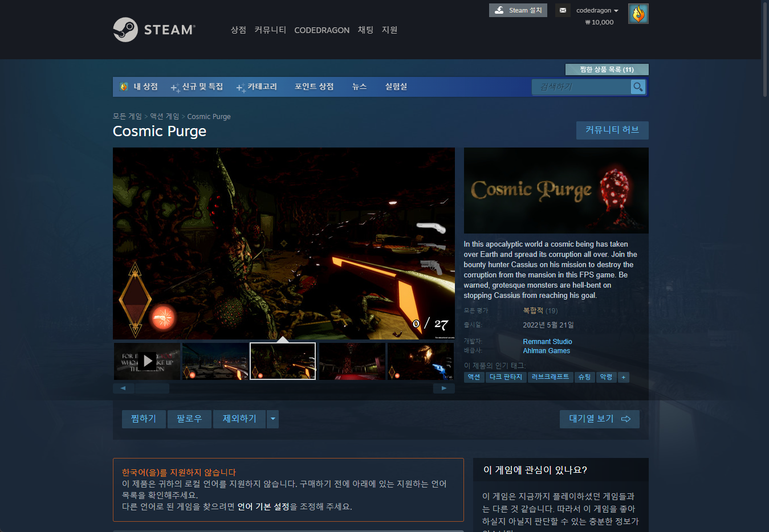Open the Ahlman Games publisher link
The image size is (769, 532).
(x=546, y=351)
